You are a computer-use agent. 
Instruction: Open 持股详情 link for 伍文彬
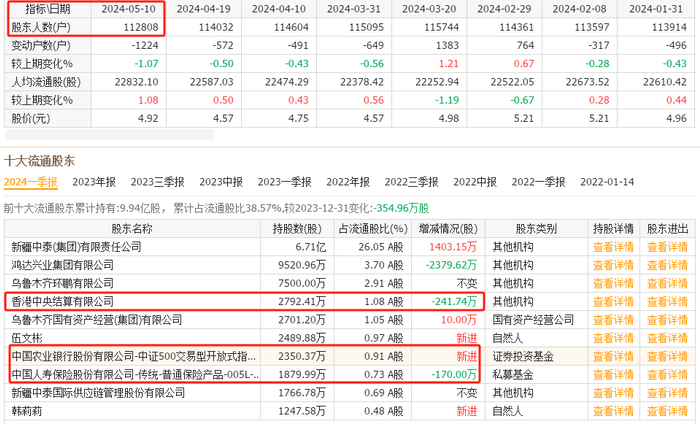[613, 338]
